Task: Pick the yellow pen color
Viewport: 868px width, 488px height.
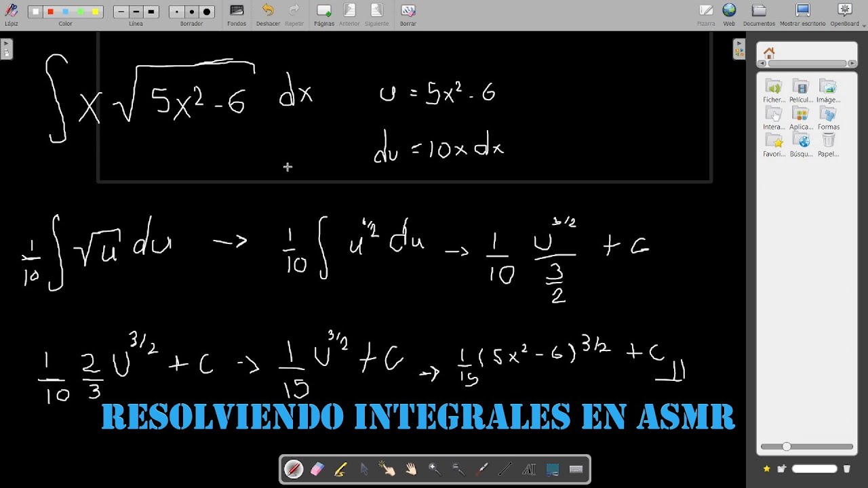Action: 95,12
